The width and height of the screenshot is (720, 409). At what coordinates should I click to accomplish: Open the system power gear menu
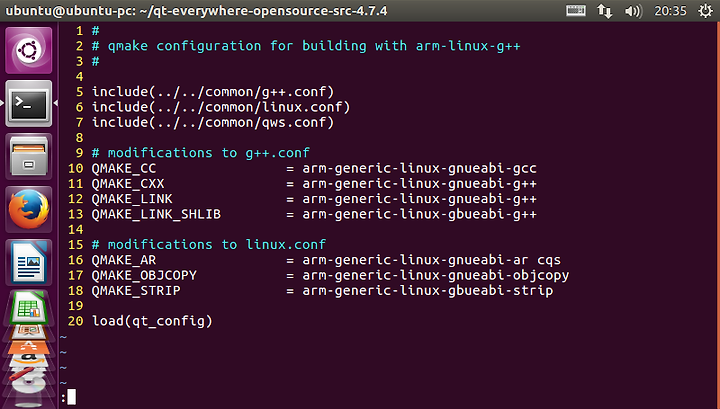pyautogui.click(x=705, y=11)
